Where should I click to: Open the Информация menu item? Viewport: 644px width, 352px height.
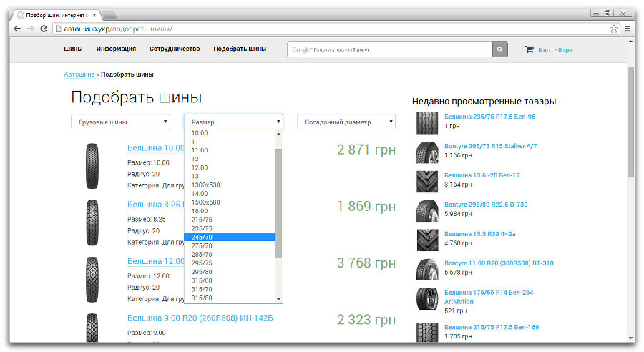click(116, 49)
